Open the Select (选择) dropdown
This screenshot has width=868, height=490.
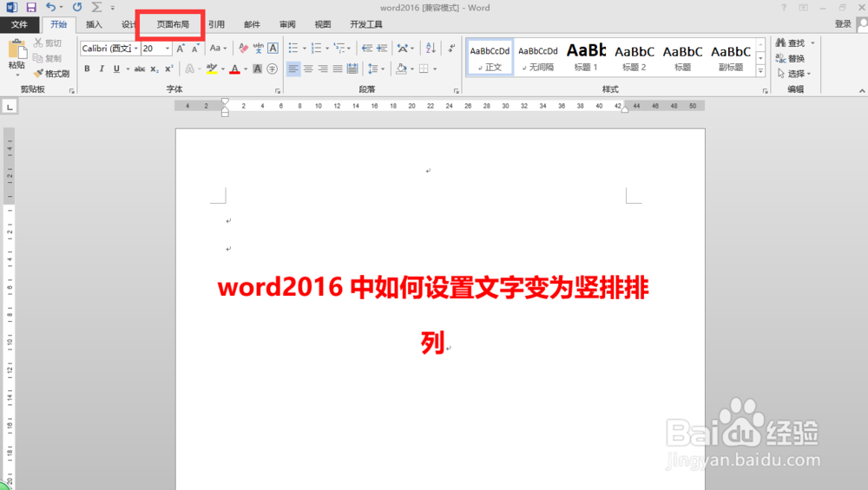coord(794,74)
